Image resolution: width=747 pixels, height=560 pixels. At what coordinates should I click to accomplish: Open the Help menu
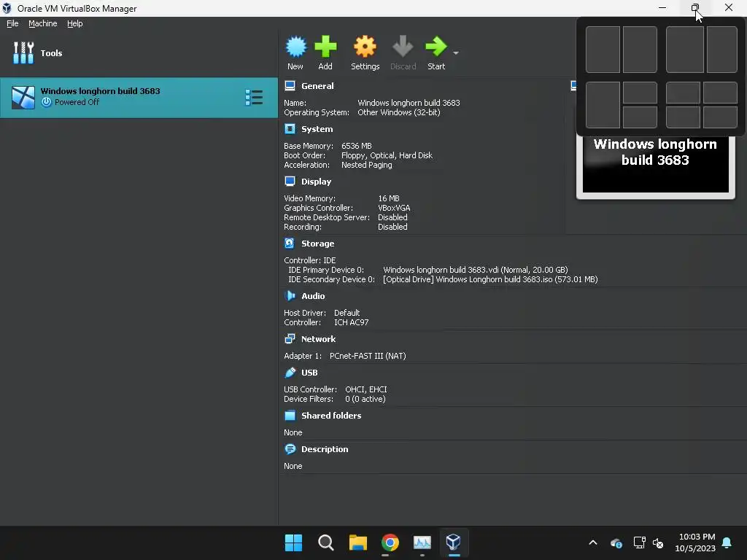click(x=75, y=23)
